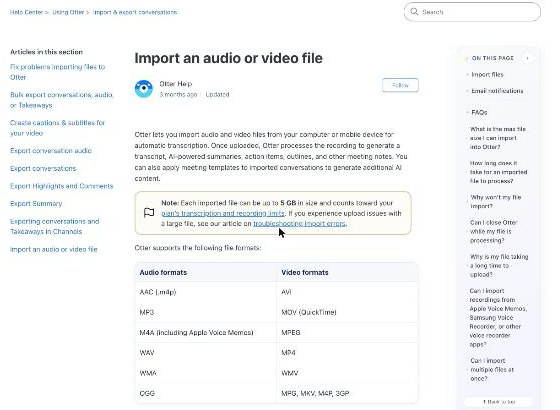Click the 3 months ago timestamp
The height and width of the screenshot is (410, 560).
pyautogui.click(x=178, y=95)
